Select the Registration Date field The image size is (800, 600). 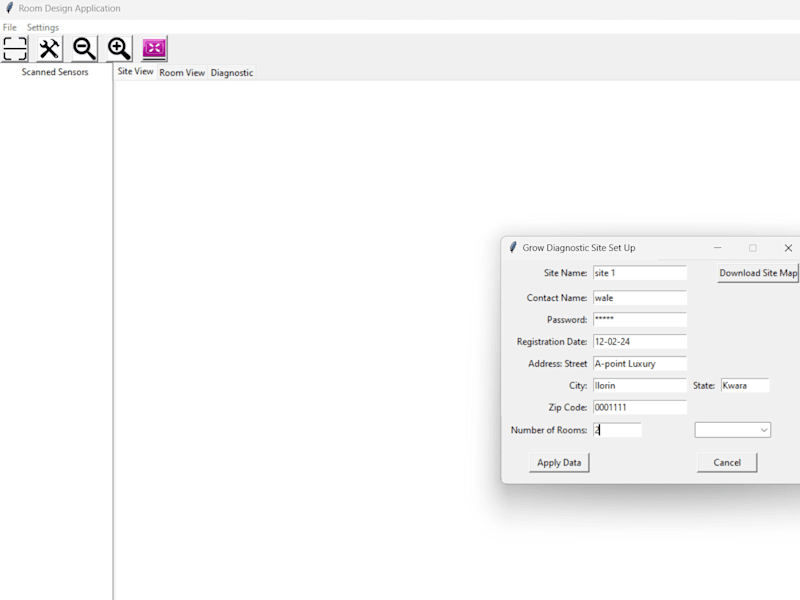[640, 342]
